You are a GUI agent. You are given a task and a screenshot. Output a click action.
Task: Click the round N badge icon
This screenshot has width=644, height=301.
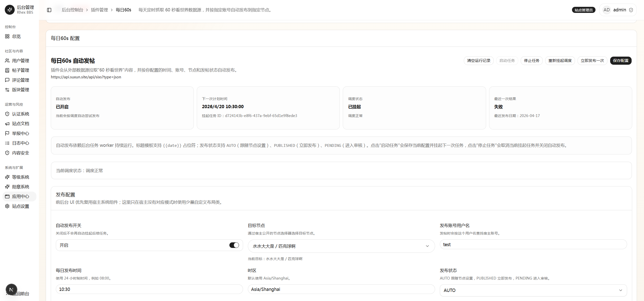11,290
